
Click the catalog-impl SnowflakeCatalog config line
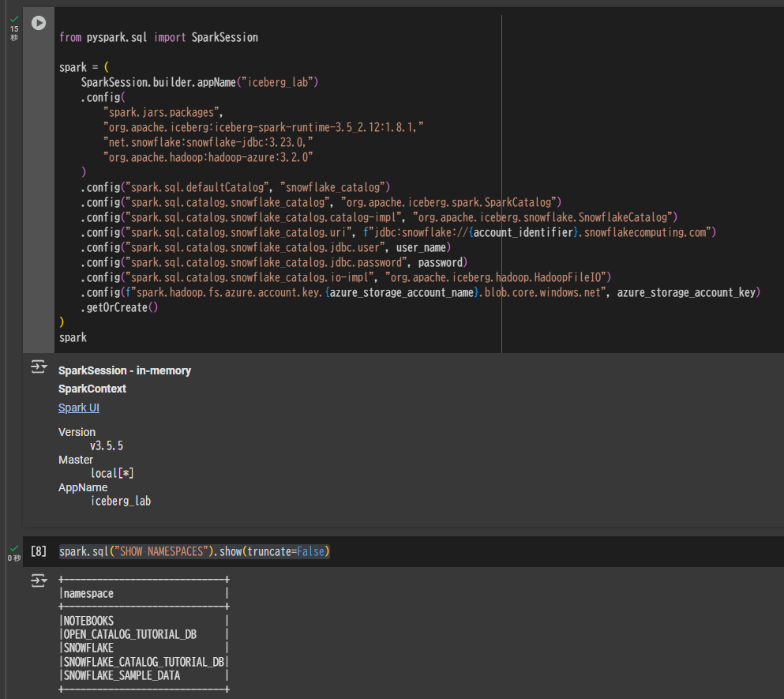pos(379,217)
